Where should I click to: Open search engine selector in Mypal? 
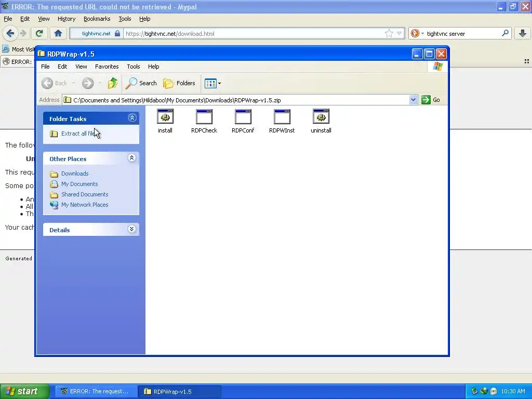coord(417,33)
